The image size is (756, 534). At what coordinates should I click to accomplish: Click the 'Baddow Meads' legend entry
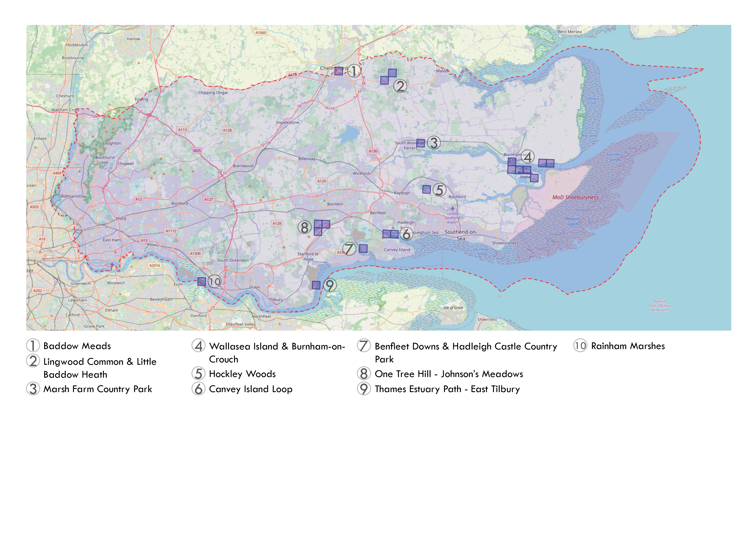click(x=77, y=346)
